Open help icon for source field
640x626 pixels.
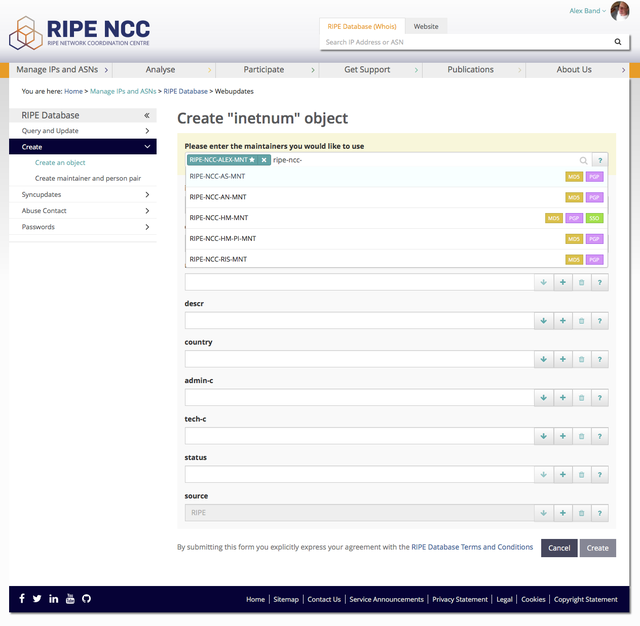[600, 513]
